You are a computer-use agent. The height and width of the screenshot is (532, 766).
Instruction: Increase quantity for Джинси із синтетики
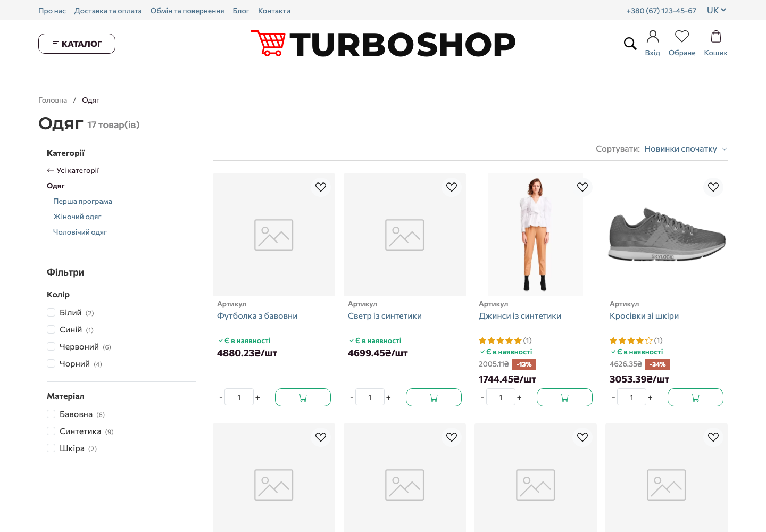tap(519, 397)
